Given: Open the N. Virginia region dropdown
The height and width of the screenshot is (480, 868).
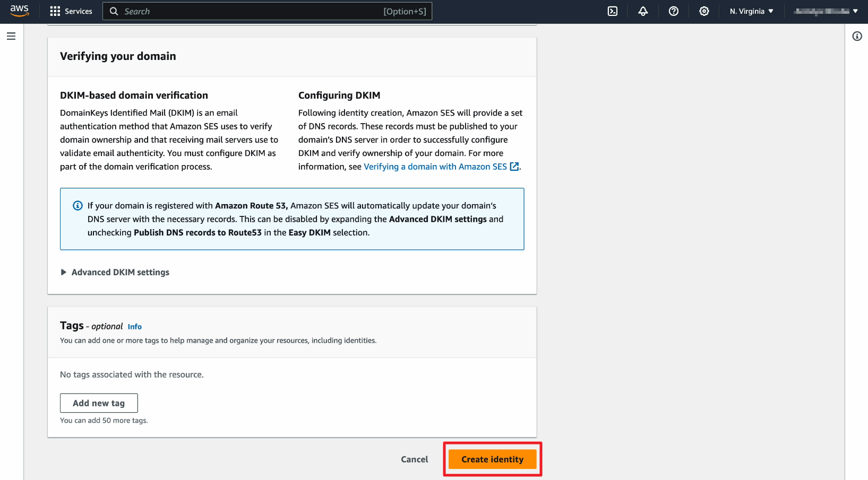Looking at the screenshot, I should 751,11.
